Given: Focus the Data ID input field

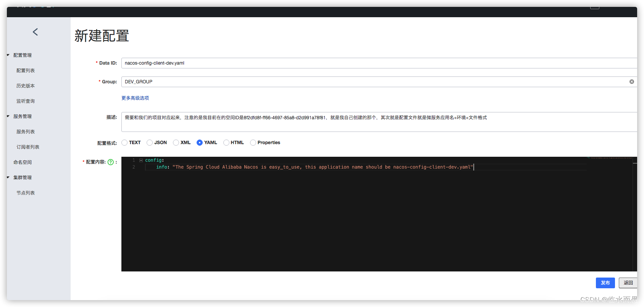Looking at the screenshot, I should (x=379, y=63).
